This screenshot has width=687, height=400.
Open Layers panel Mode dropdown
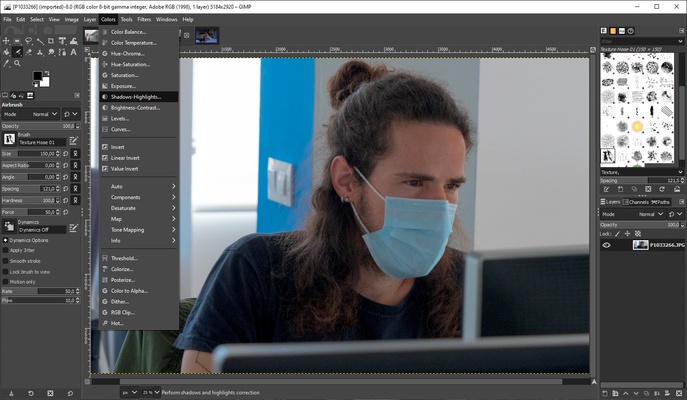tap(633, 214)
